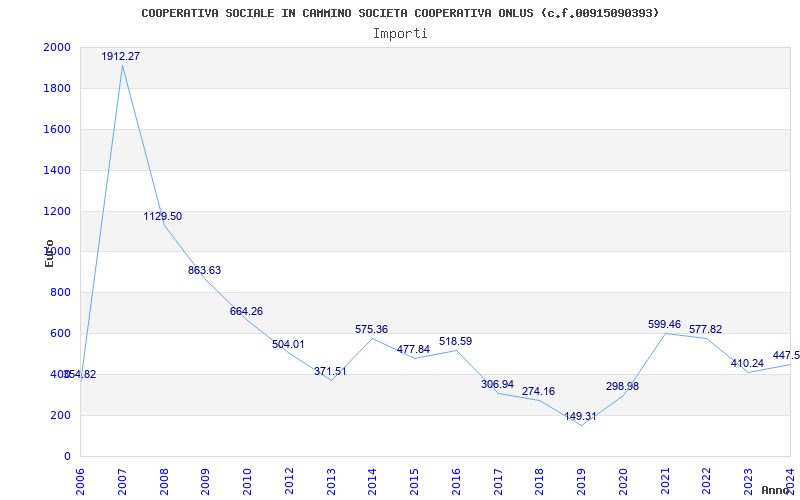Click the 2013 year label on x-axis

coord(331,481)
